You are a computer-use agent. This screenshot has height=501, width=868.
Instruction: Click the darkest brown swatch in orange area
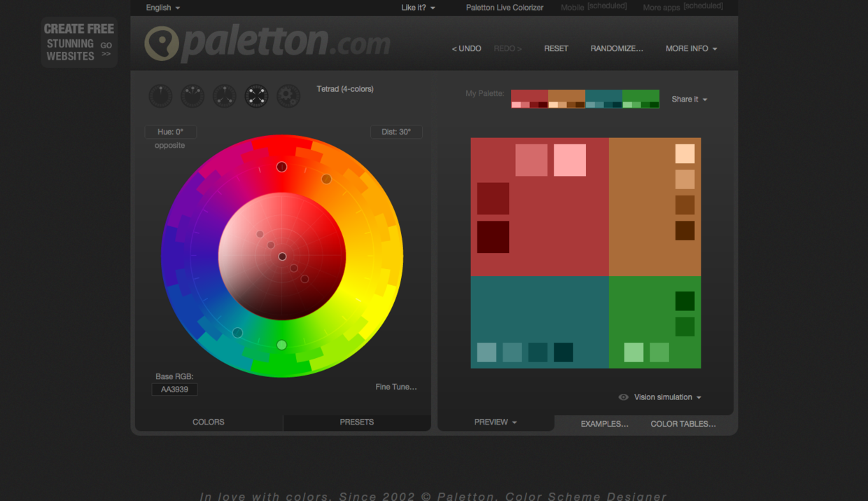pos(685,231)
